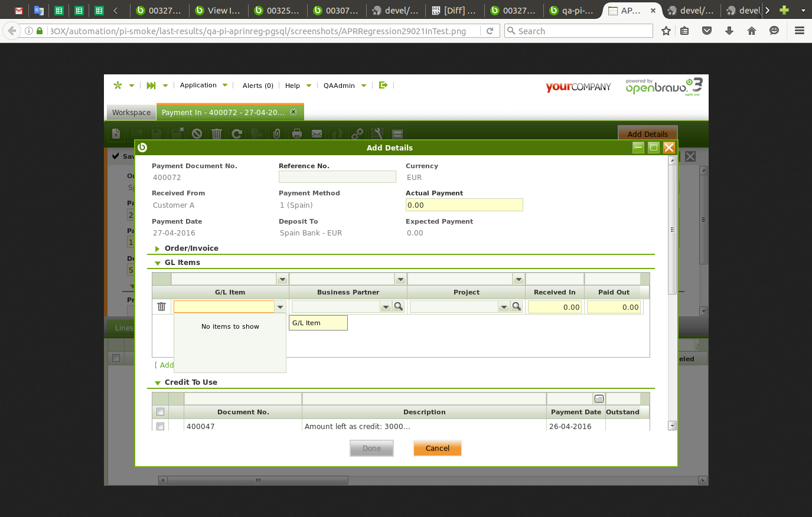
Task: Click the Actual Payment amount field
Action: (x=464, y=205)
